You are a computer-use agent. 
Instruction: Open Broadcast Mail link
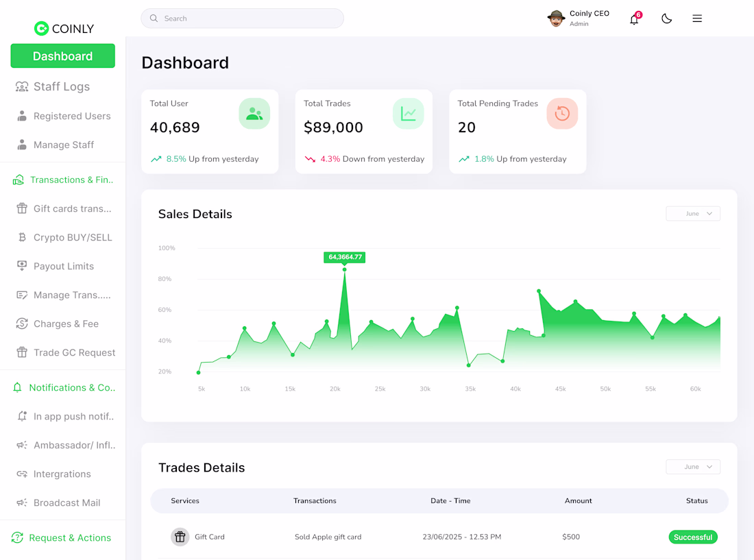(67, 503)
